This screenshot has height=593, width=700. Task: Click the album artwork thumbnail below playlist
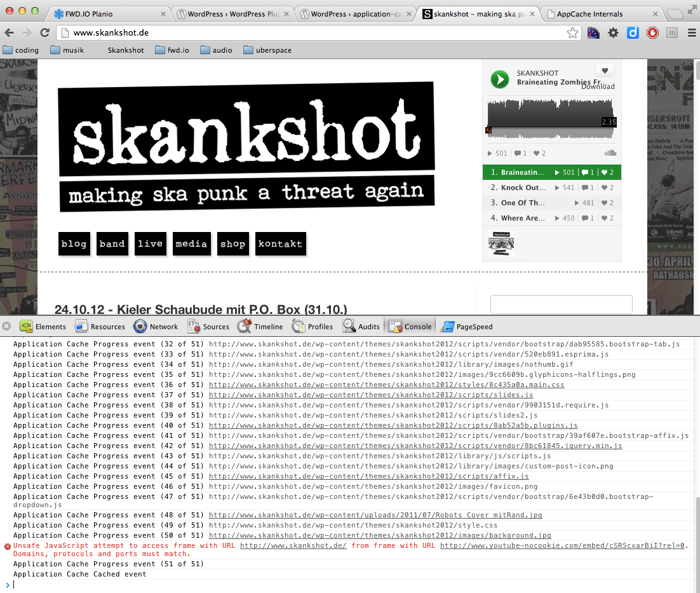point(501,243)
